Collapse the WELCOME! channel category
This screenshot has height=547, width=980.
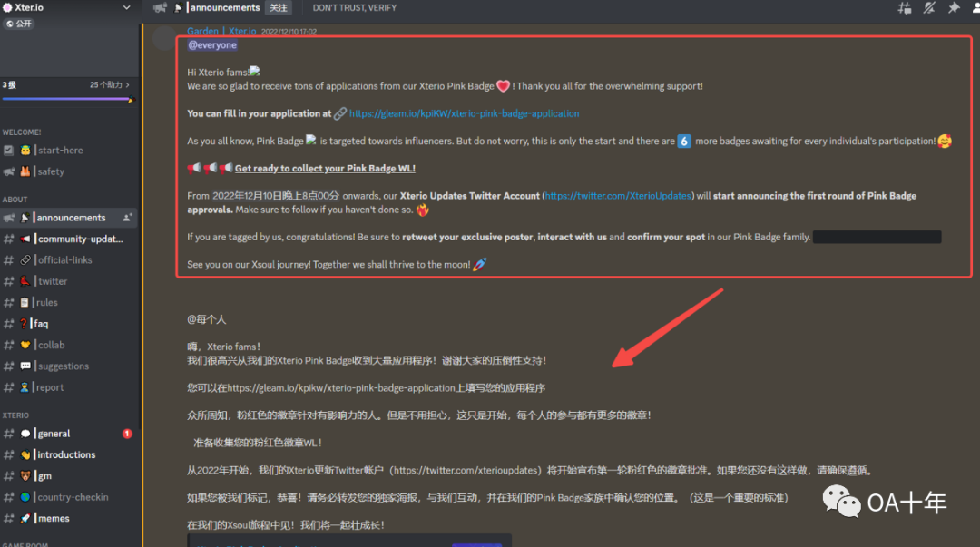tap(24, 132)
